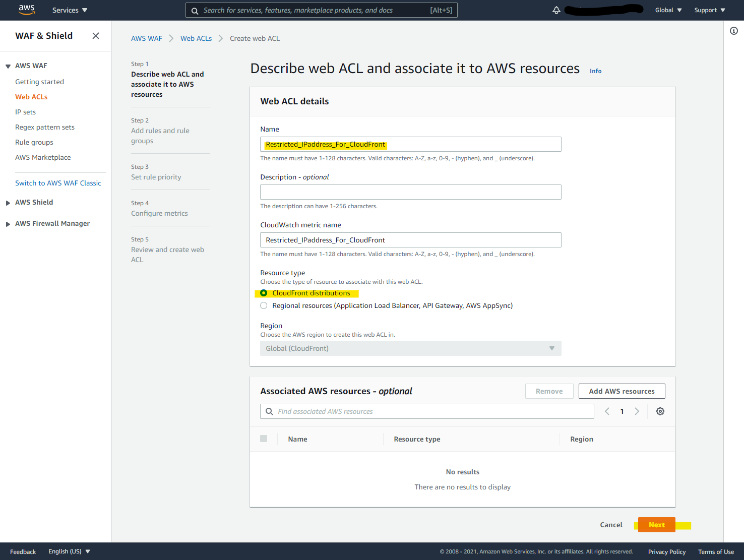Open Privacy Policy footer link

667,552
